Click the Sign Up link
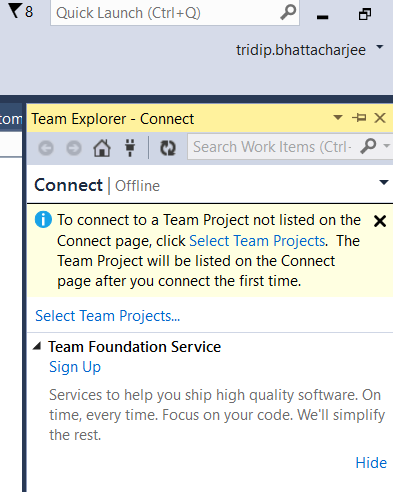Image resolution: width=419 pixels, height=492 pixels. pos(75,367)
